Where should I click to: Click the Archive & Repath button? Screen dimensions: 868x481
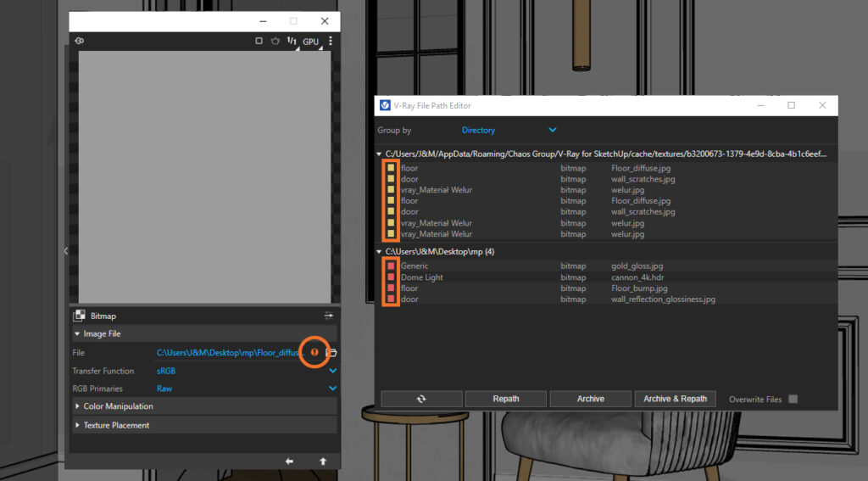click(675, 399)
